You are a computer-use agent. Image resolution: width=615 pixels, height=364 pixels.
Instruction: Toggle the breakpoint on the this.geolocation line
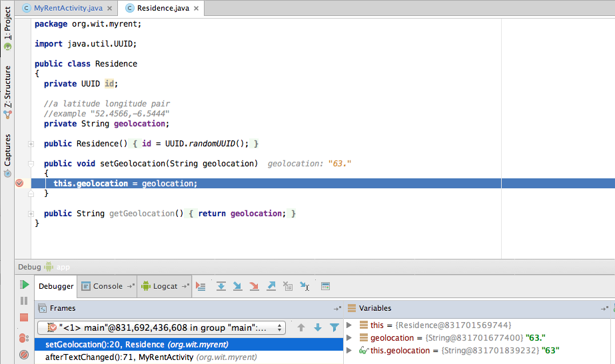[19, 184]
